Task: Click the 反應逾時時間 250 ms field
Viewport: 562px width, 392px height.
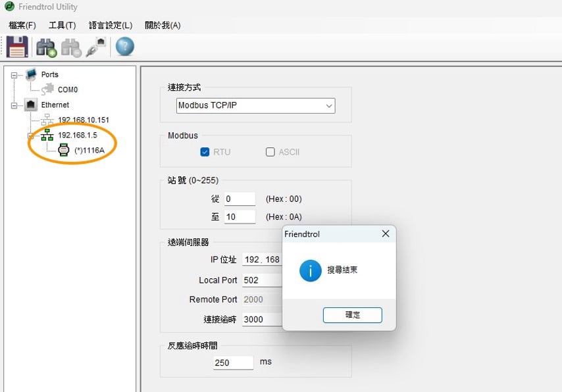Action: pyautogui.click(x=233, y=362)
